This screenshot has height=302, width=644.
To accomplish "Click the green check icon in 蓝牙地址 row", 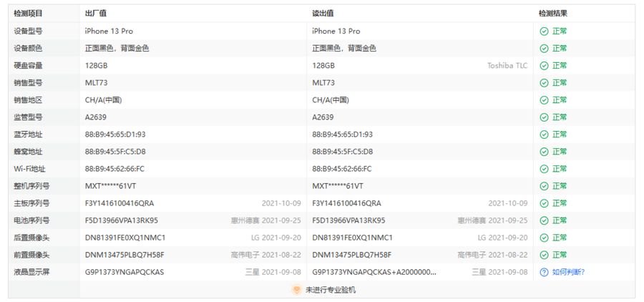I will pyautogui.click(x=545, y=135).
